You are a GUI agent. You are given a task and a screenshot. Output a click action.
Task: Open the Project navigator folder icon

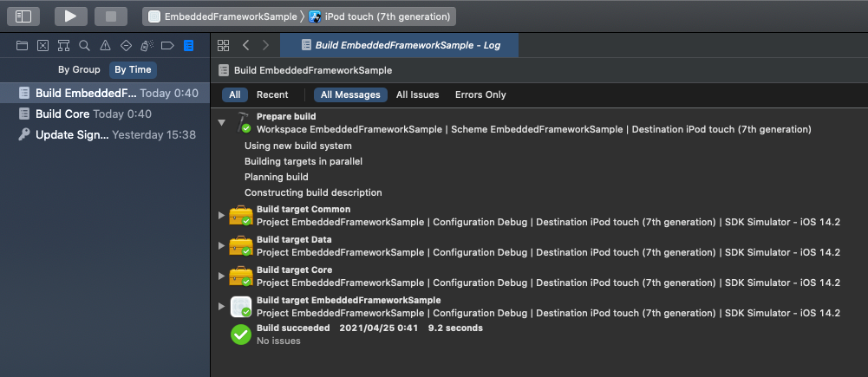[23, 45]
